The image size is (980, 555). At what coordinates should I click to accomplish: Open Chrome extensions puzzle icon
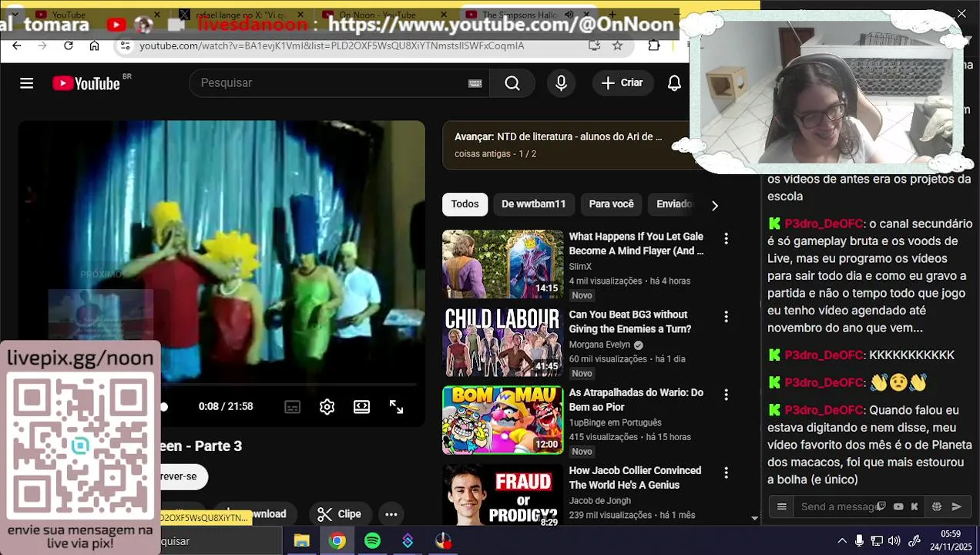[x=654, y=45]
